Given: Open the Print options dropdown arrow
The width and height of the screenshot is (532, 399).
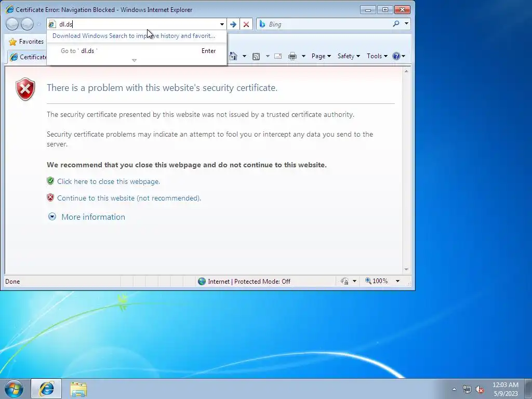Looking at the screenshot, I should (303, 56).
